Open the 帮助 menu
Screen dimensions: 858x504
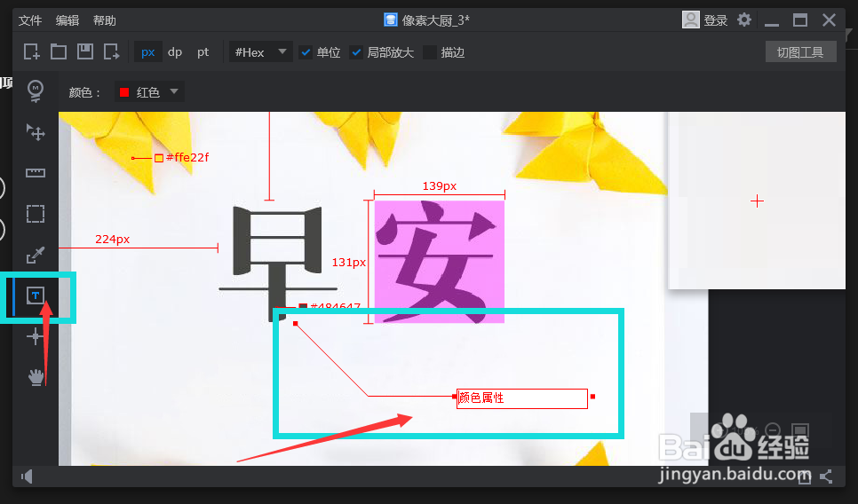105,20
